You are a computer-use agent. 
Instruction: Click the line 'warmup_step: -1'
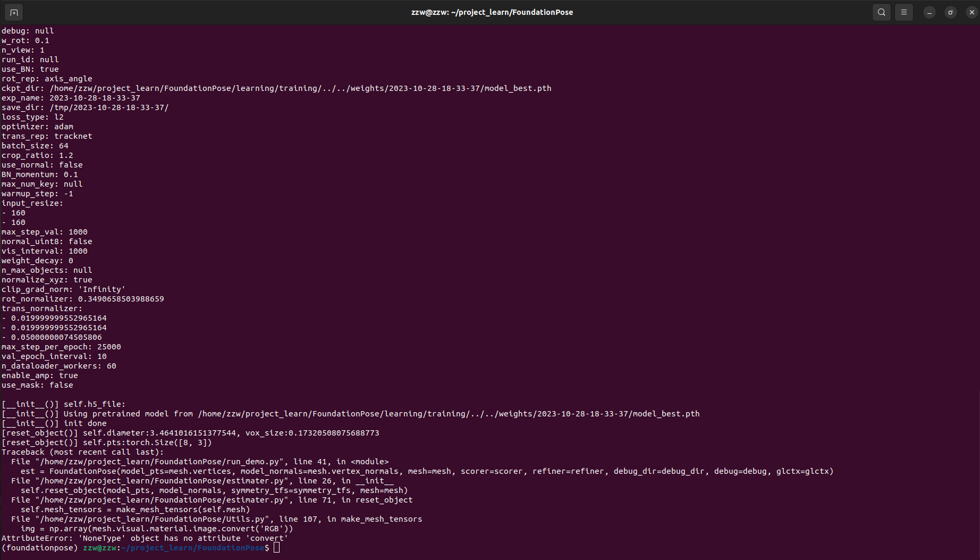37,194
